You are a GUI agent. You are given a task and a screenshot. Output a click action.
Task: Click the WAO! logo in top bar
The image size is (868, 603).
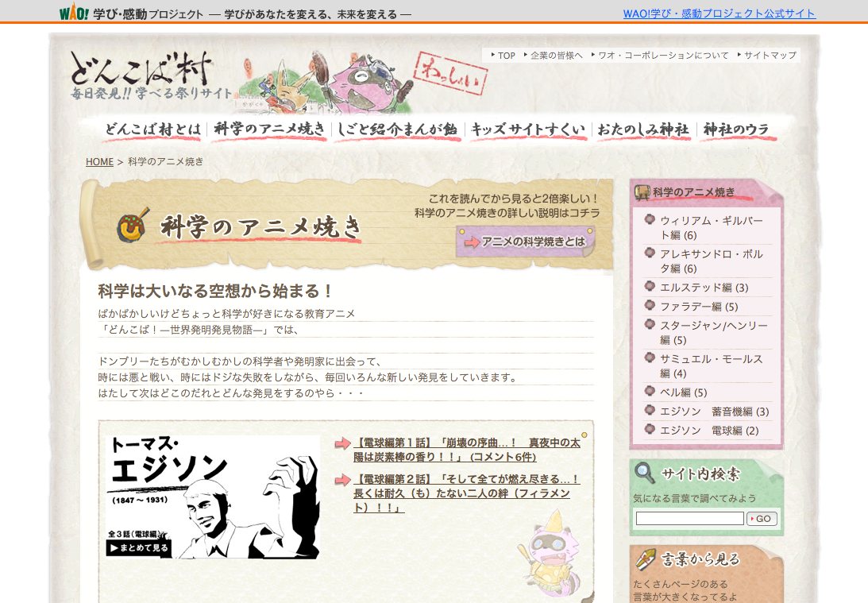[x=74, y=12]
